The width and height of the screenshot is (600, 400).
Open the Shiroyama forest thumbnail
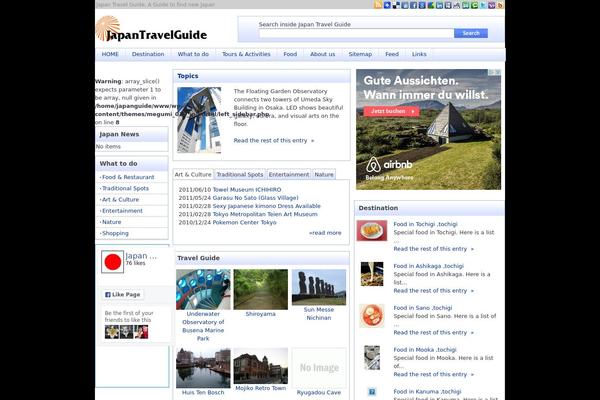(x=261, y=289)
